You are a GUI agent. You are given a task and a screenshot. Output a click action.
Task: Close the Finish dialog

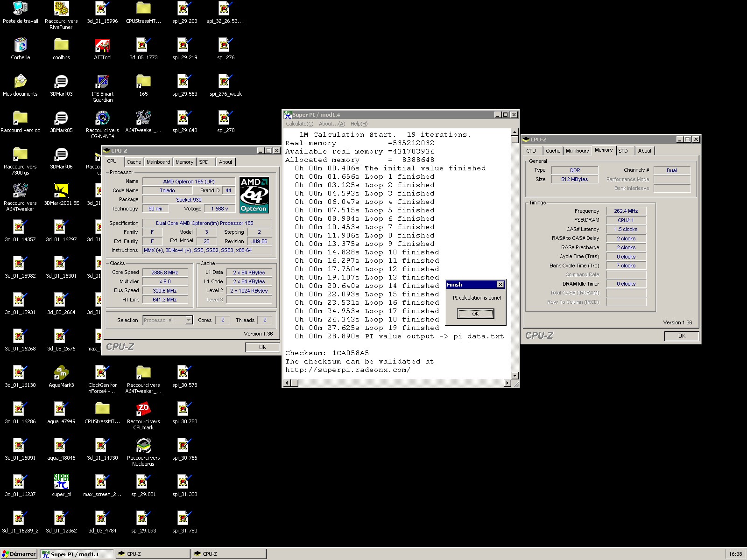(x=500, y=285)
